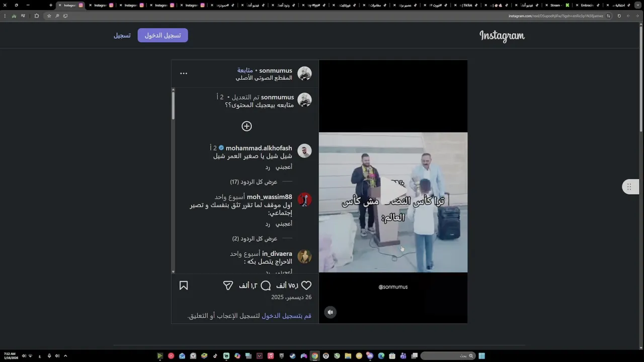The height and width of the screenshot is (362, 644).
Task: Click the ٧٥٫١ ألف likes count
Action: (287, 286)
